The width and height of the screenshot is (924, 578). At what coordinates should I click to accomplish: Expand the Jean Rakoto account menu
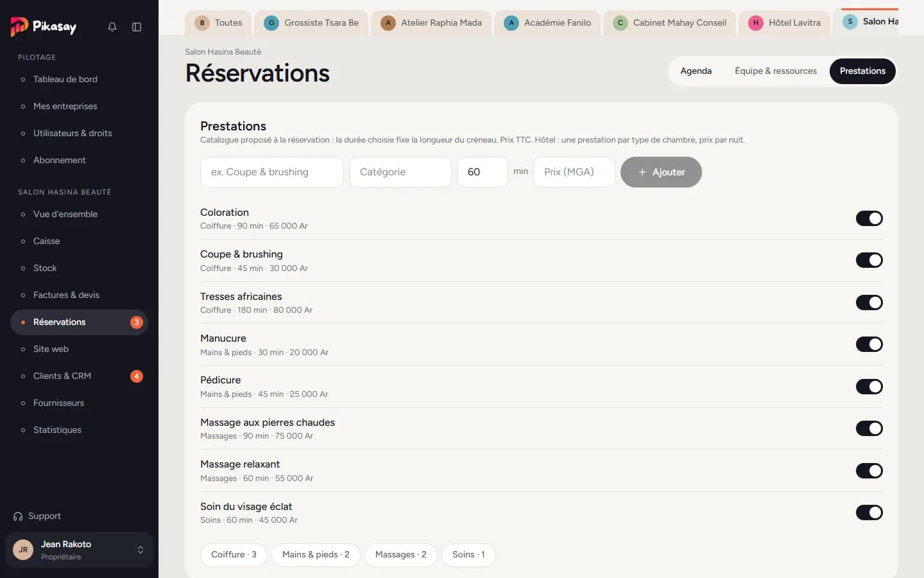click(x=79, y=550)
